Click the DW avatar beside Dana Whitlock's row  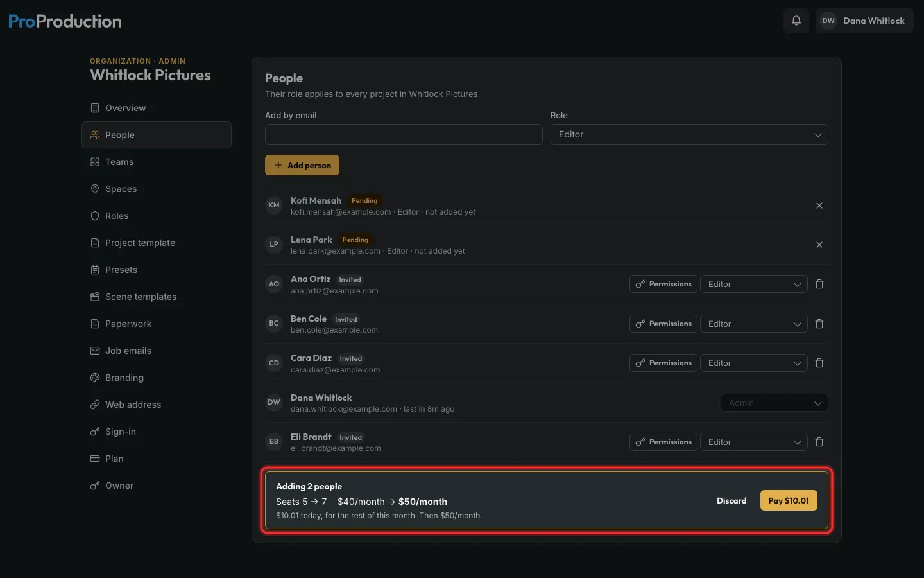pyautogui.click(x=274, y=403)
